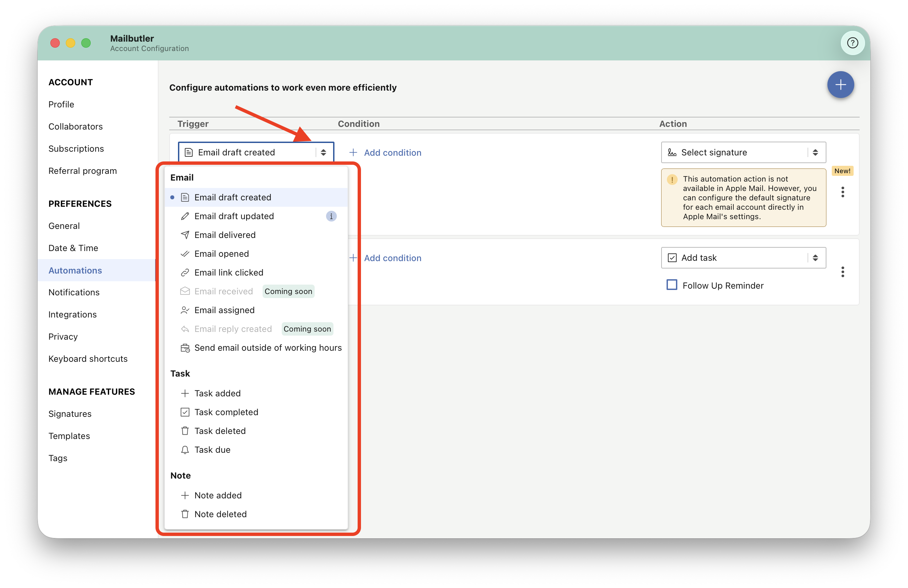Open the help question mark icon
This screenshot has height=588, width=908.
852,43
